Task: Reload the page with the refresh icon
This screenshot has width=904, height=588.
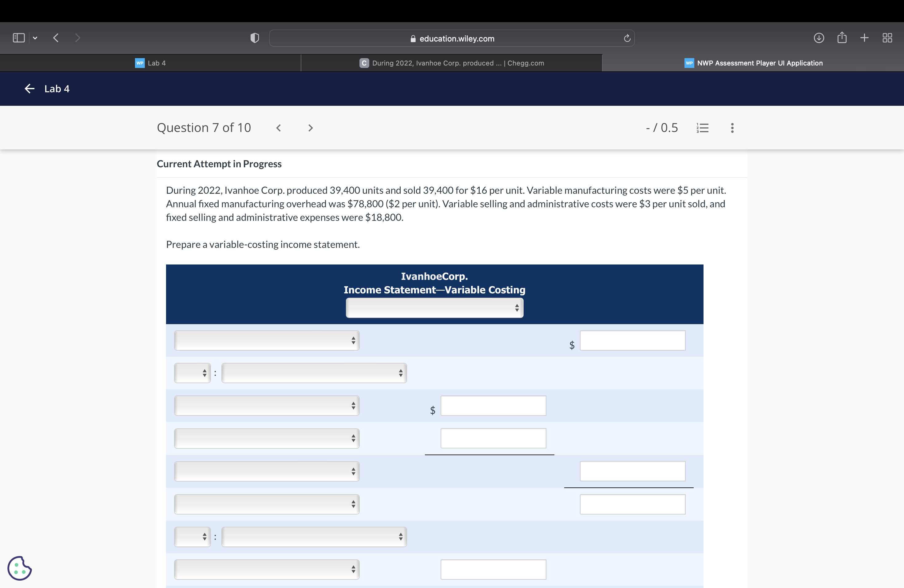Action: [627, 38]
